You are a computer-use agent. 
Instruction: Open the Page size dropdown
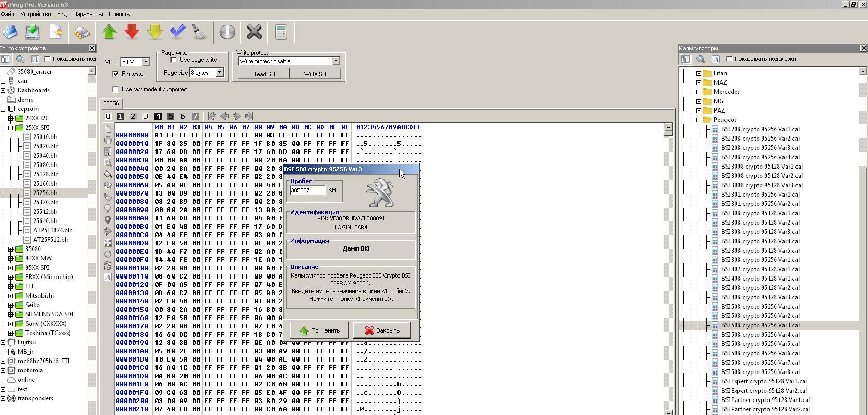[219, 73]
